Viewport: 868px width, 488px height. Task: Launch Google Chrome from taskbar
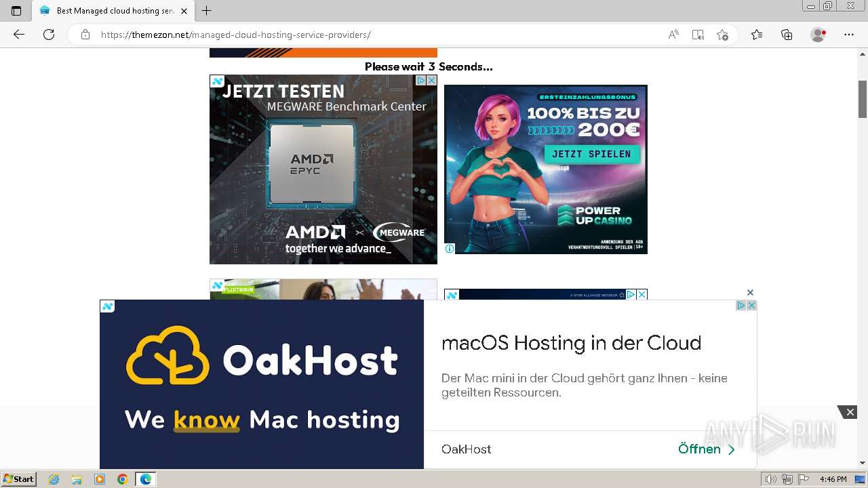(123, 479)
